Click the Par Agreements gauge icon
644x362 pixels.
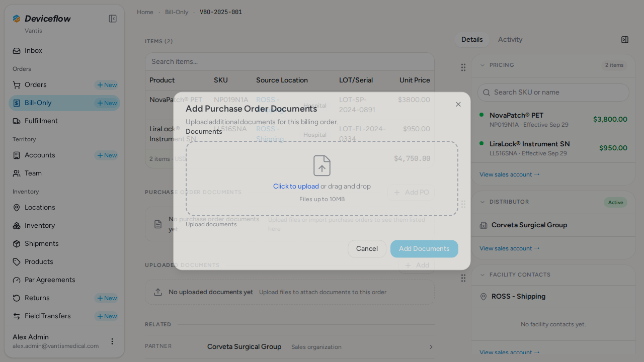(x=17, y=280)
